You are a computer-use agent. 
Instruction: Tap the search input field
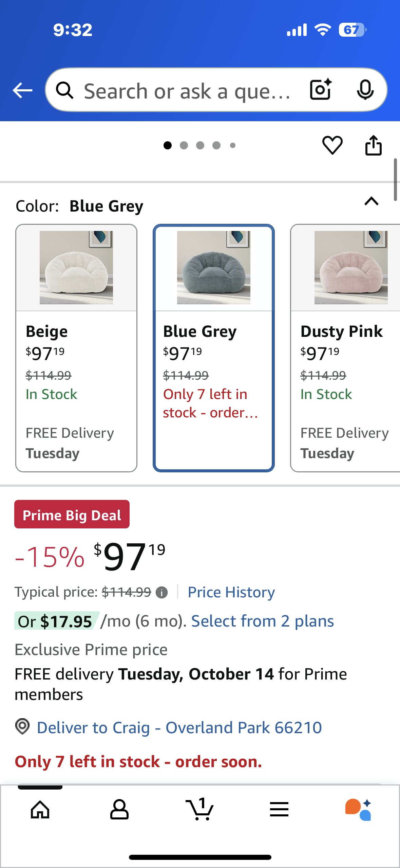point(187,91)
